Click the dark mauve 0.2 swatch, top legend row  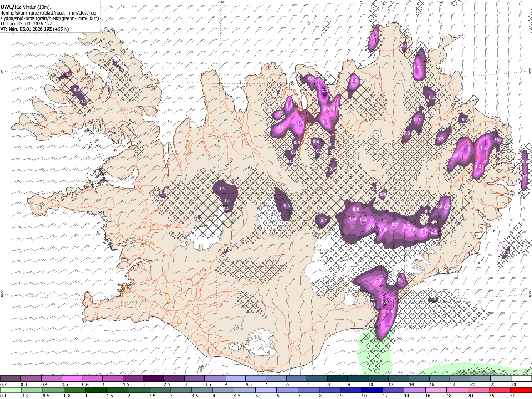tap(10, 378)
